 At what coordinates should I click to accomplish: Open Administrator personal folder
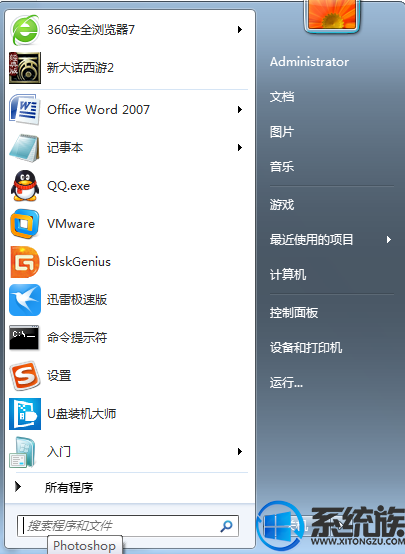(x=309, y=62)
